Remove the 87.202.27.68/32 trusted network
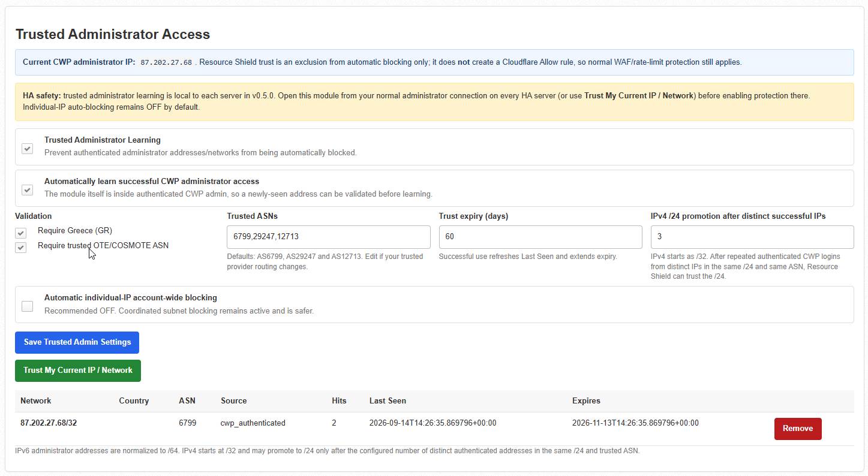Screen dimensions: 868x476 [x=798, y=429]
